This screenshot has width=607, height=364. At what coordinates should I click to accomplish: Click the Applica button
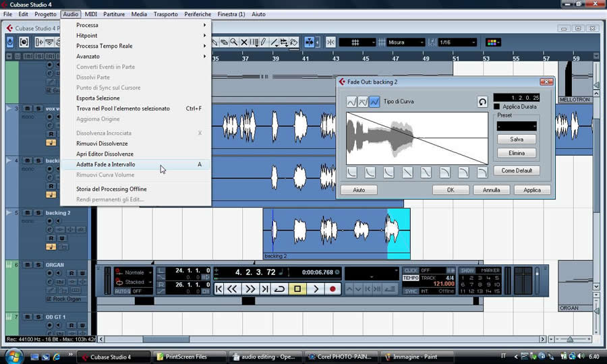click(531, 190)
